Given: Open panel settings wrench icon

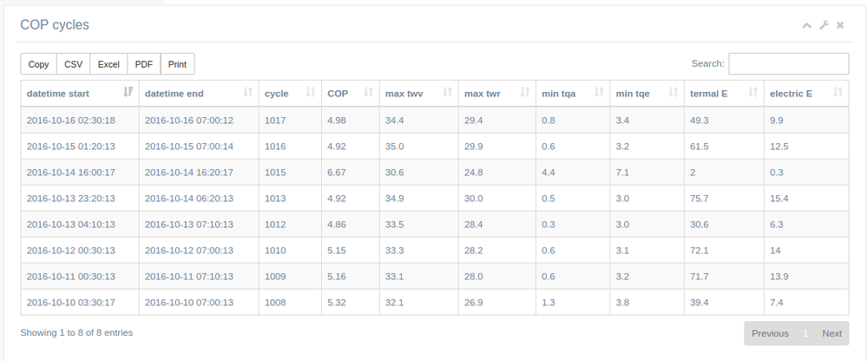Looking at the screenshot, I should coord(824,26).
